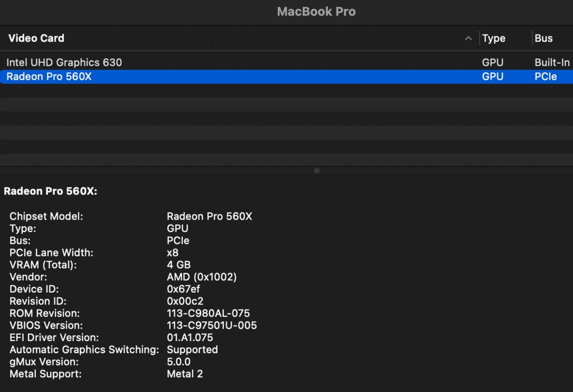This screenshot has width=573, height=392.
Task: Click the Chipset Model value text
Action: pyautogui.click(x=210, y=217)
